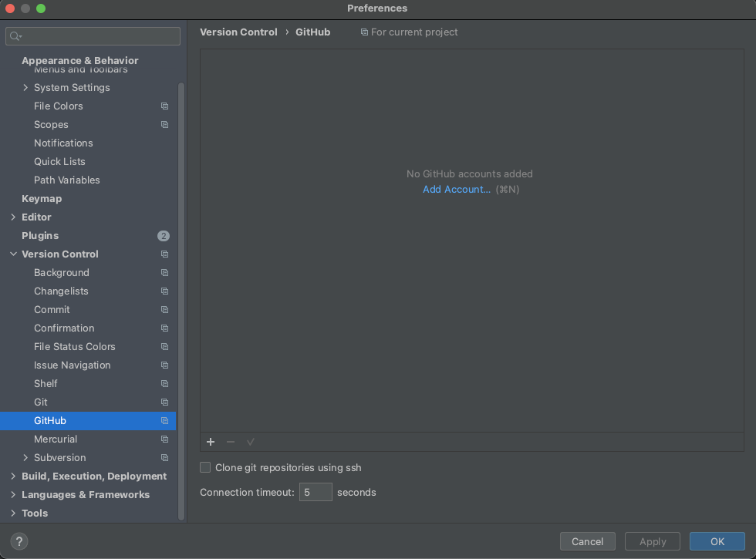Image resolution: width=756 pixels, height=559 pixels.
Task: Click Version Control in the breadcrumb
Action: [x=238, y=32]
